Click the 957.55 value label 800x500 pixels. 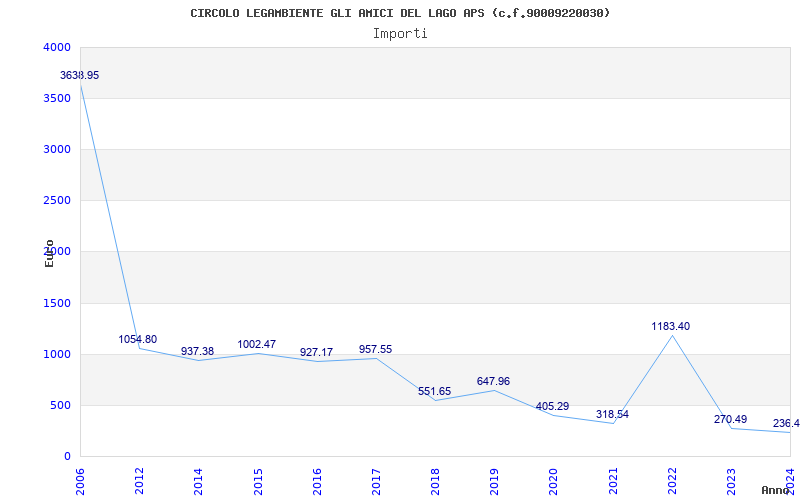click(x=375, y=350)
